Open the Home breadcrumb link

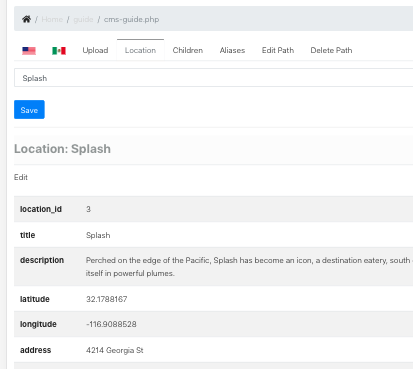click(52, 19)
